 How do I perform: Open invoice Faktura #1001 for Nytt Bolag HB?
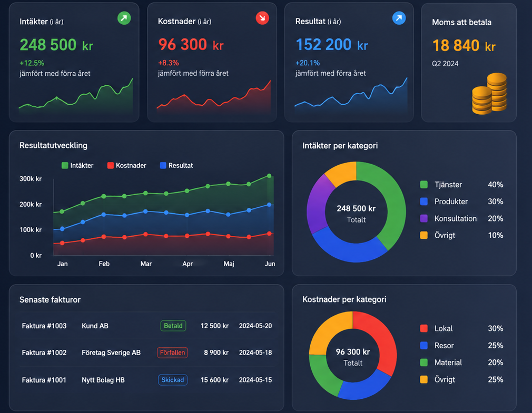(147, 380)
